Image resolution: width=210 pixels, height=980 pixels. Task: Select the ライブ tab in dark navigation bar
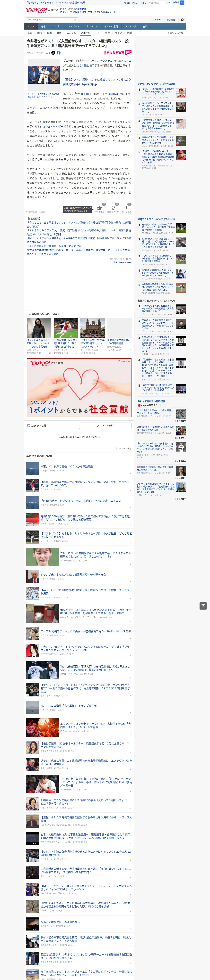56,27
